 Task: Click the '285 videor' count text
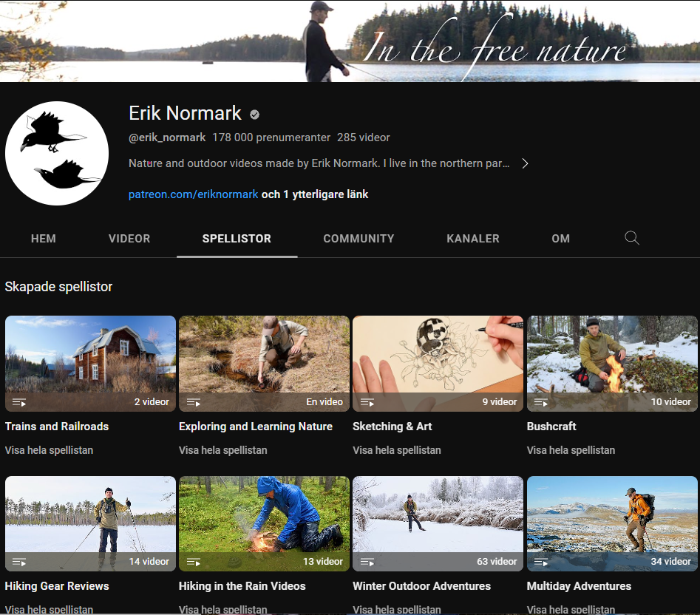pos(364,137)
